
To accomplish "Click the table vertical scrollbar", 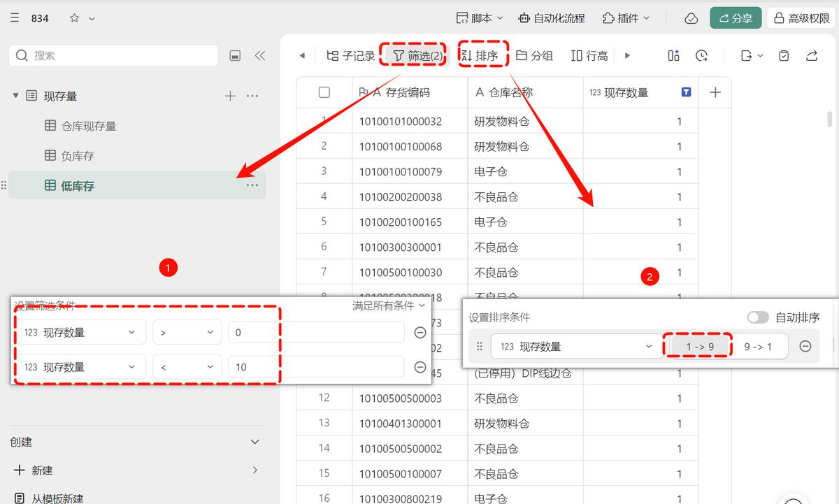I will [x=830, y=119].
